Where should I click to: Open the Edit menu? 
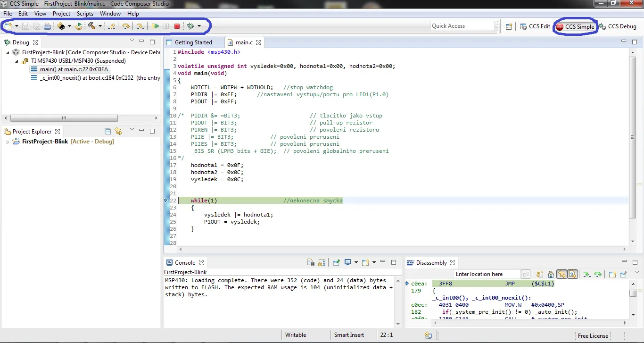(23, 14)
